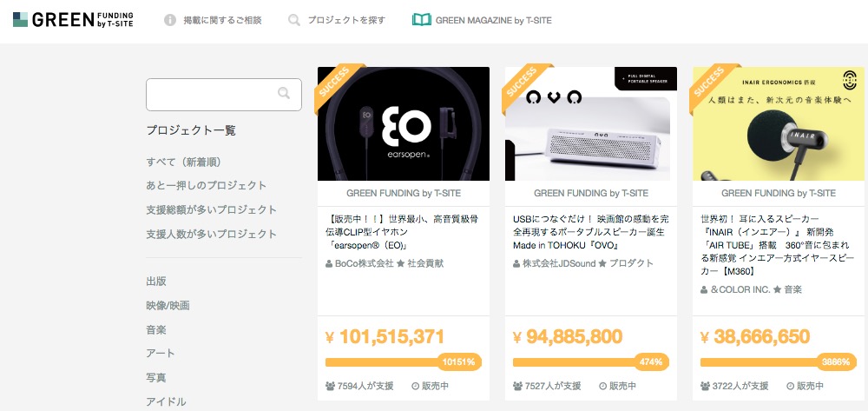Click the magnifier icon beside プロジェクトを探す

(294, 21)
